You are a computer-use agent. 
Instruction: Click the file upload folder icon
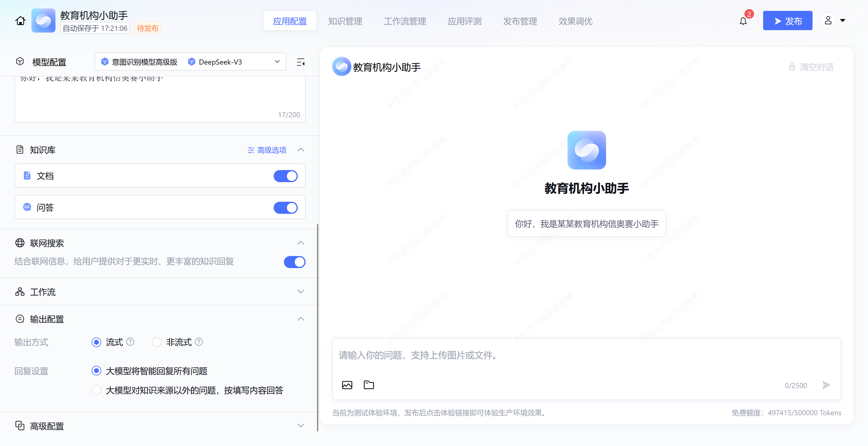369,385
